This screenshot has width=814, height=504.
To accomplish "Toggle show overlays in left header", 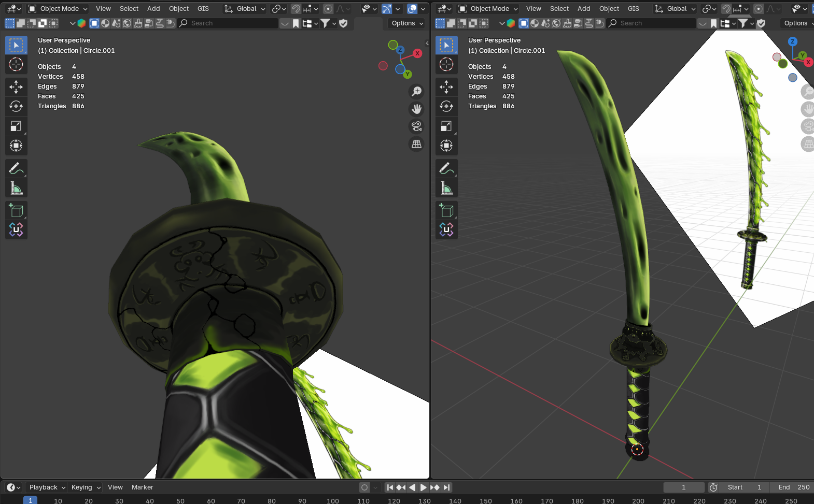I will pyautogui.click(x=412, y=9).
